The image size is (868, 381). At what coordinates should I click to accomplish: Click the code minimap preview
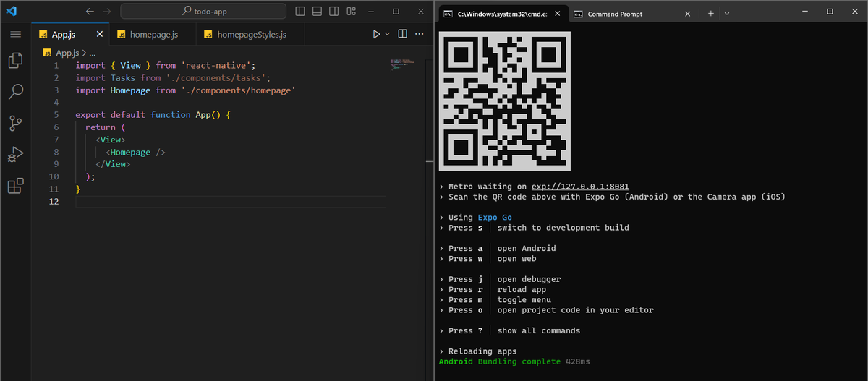(x=401, y=64)
